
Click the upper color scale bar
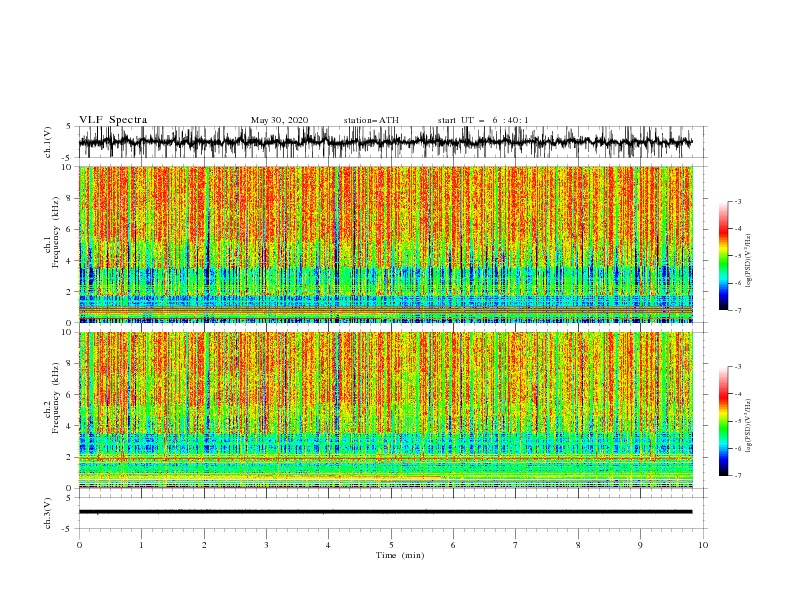click(723, 256)
